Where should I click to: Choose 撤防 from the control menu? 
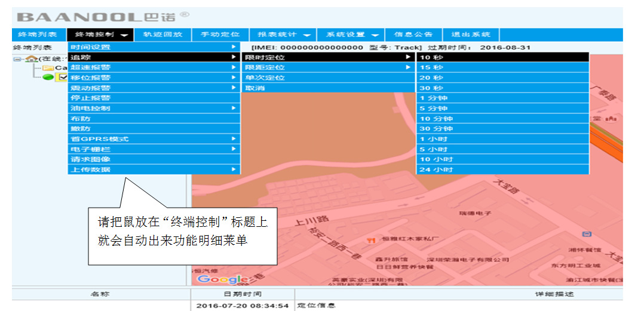154,129
